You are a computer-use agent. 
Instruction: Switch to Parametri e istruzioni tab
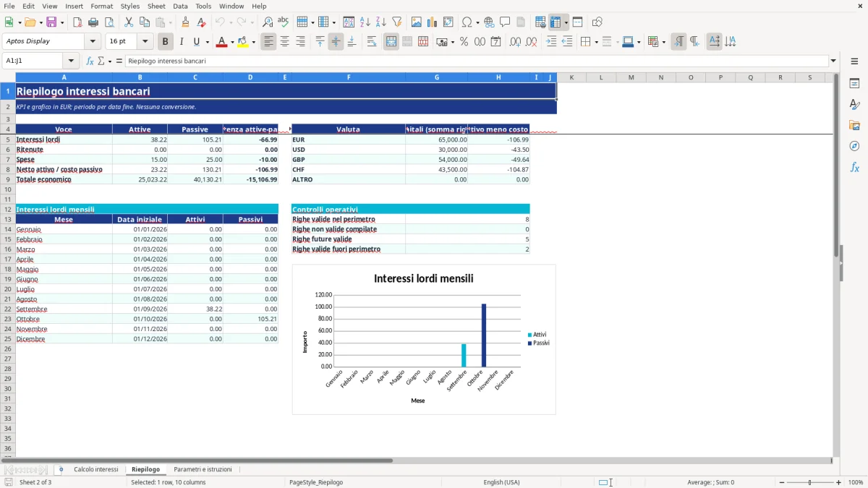[203, 469]
